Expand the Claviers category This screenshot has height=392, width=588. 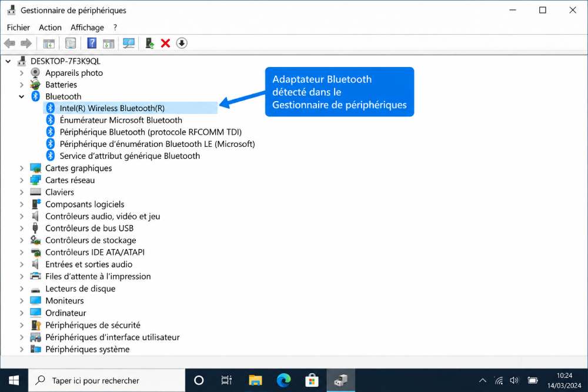coord(22,192)
